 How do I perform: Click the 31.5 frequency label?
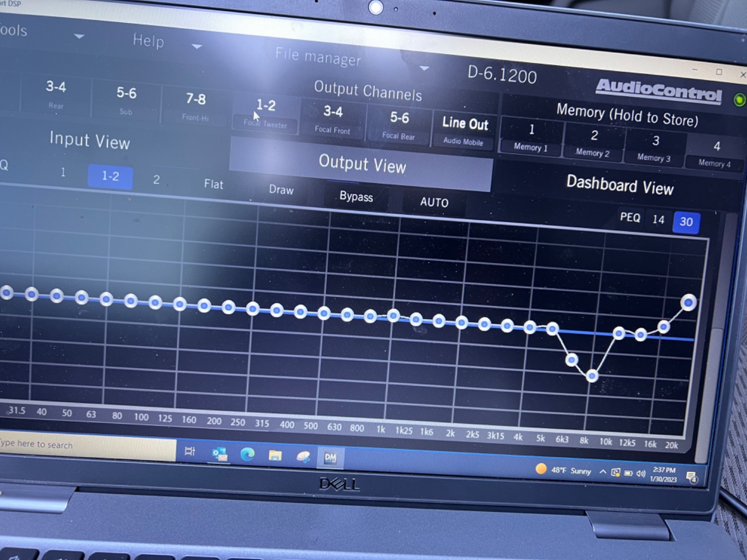click(x=17, y=410)
